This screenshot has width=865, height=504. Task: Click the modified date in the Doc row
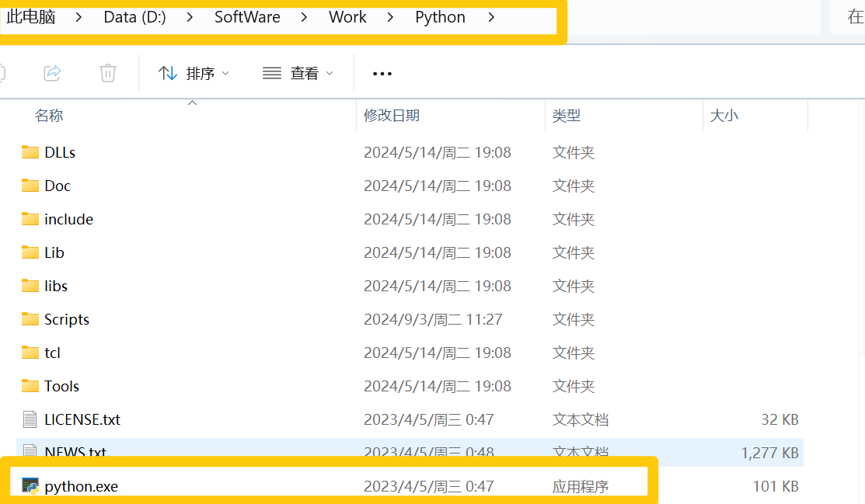pos(438,186)
